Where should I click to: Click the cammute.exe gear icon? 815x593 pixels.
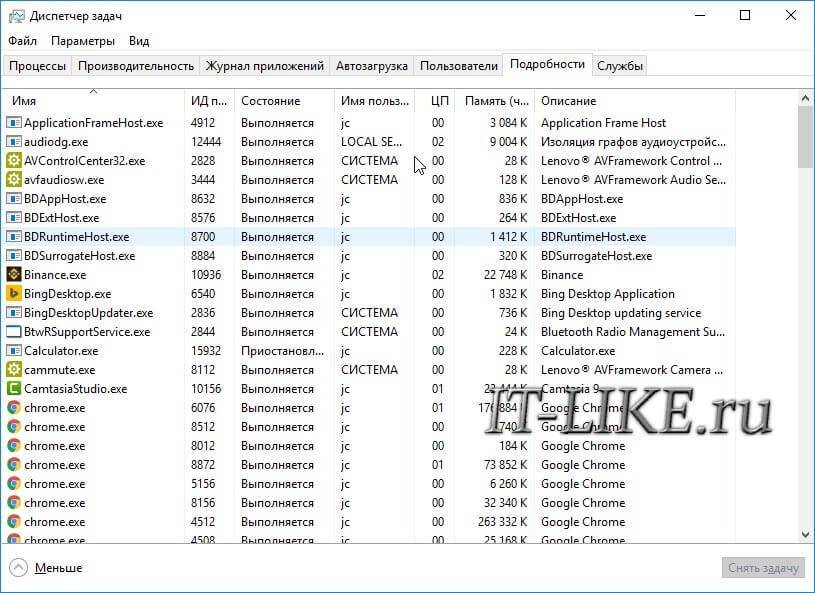pos(14,370)
